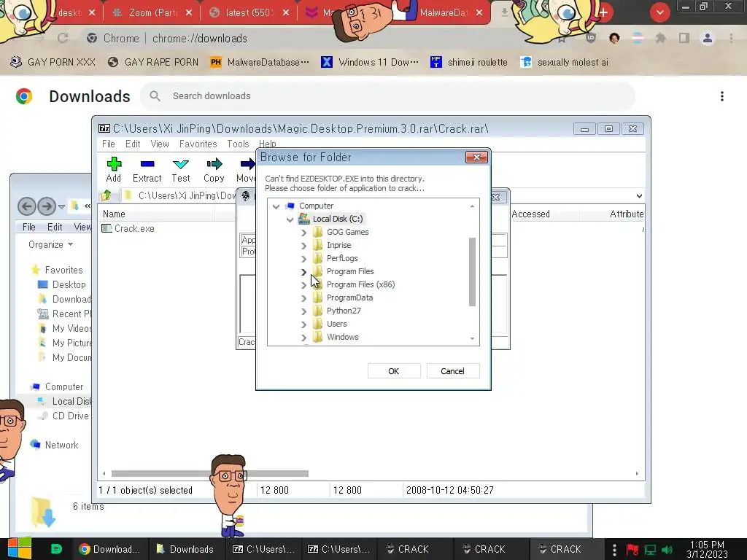Screen dimensions: 747x560
Task: Expand the PerfLogs folder
Action: [303, 259]
